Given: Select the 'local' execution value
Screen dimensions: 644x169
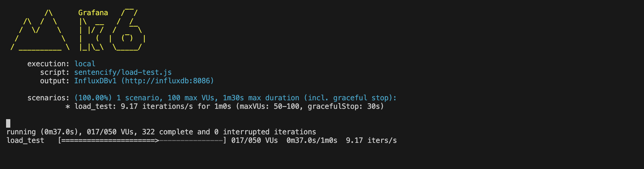Looking at the screenshot, I should click(x=85, y=64).
